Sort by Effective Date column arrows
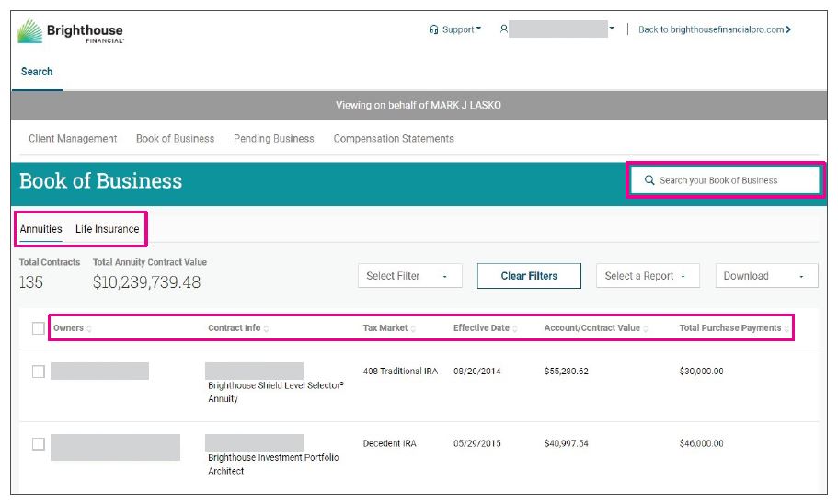Screen dimensions: 838x504 coord(516,329)
